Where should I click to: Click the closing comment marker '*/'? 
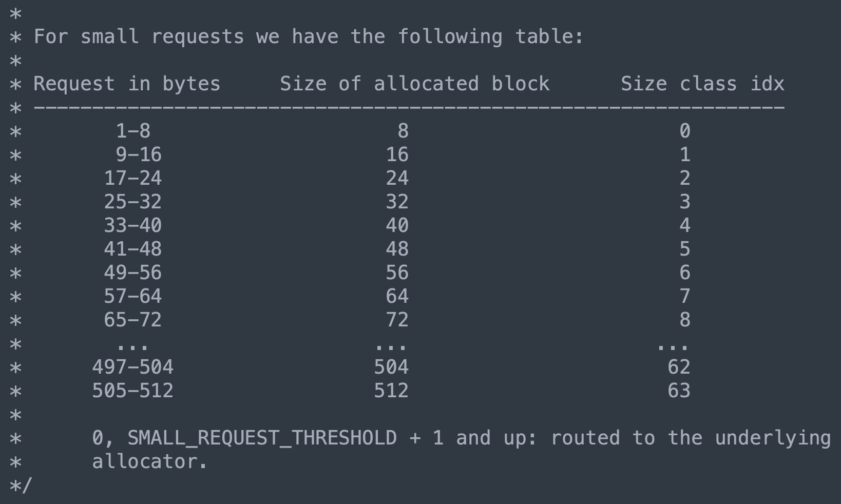point(21,485)
